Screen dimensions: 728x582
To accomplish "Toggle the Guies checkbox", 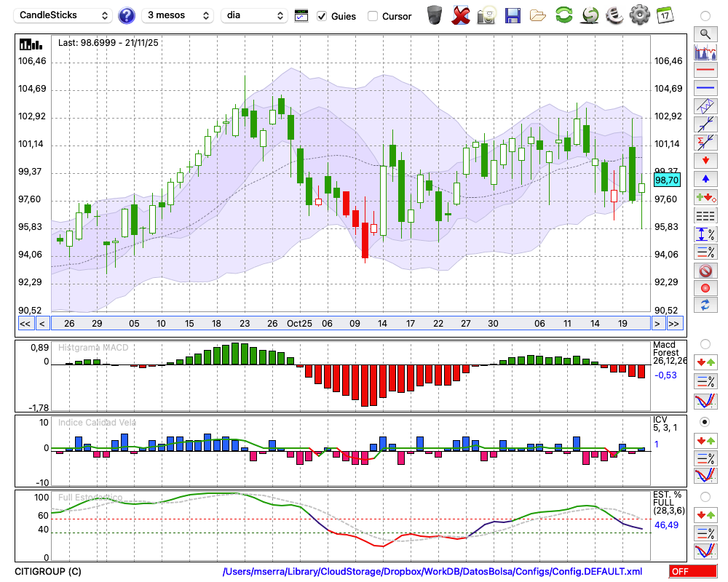I will point(321,16).
